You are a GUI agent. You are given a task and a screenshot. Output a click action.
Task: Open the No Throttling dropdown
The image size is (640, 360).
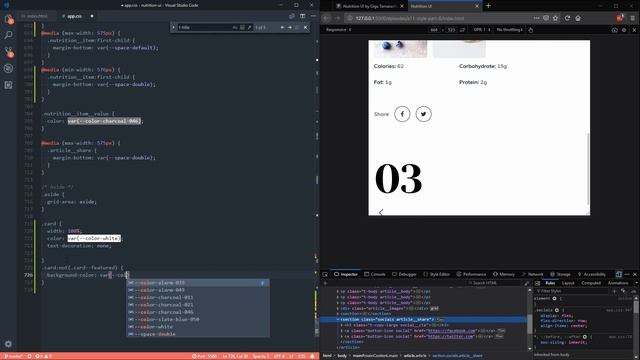point(510,30)
